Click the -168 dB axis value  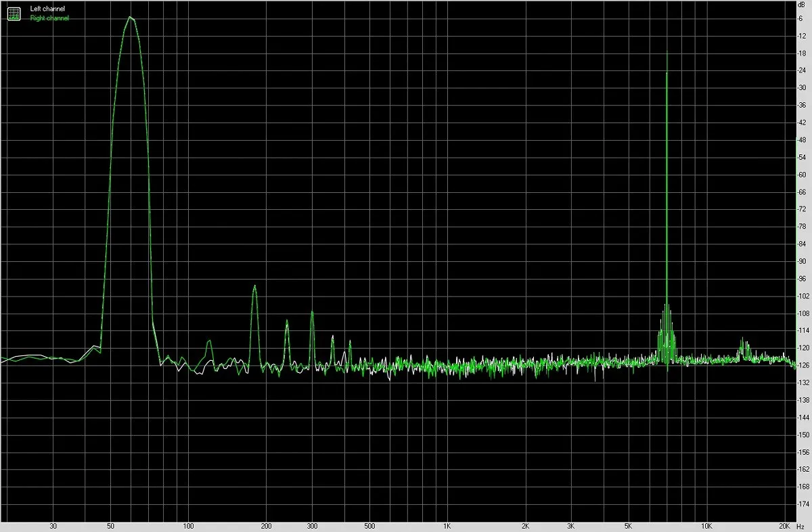(x=804, y=487)
